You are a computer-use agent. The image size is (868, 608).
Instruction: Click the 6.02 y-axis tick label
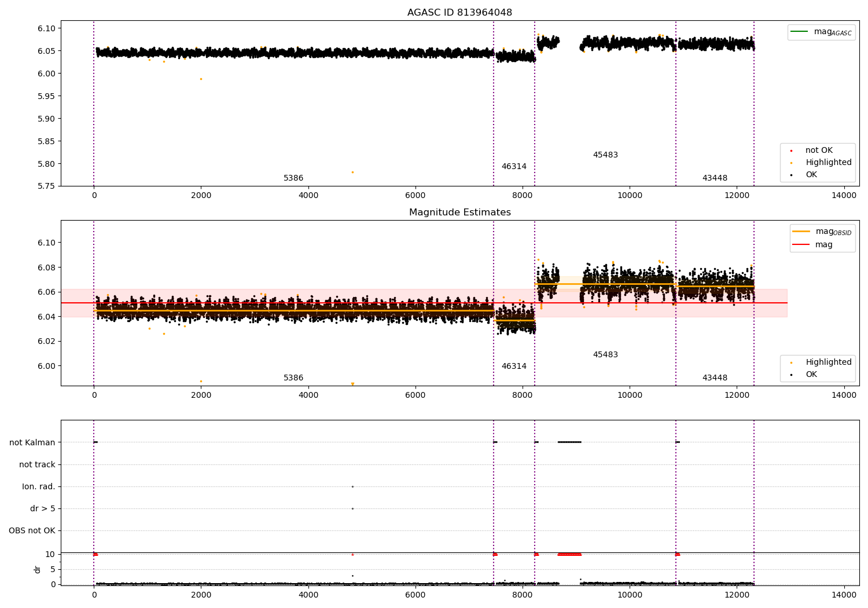[46, 342]
